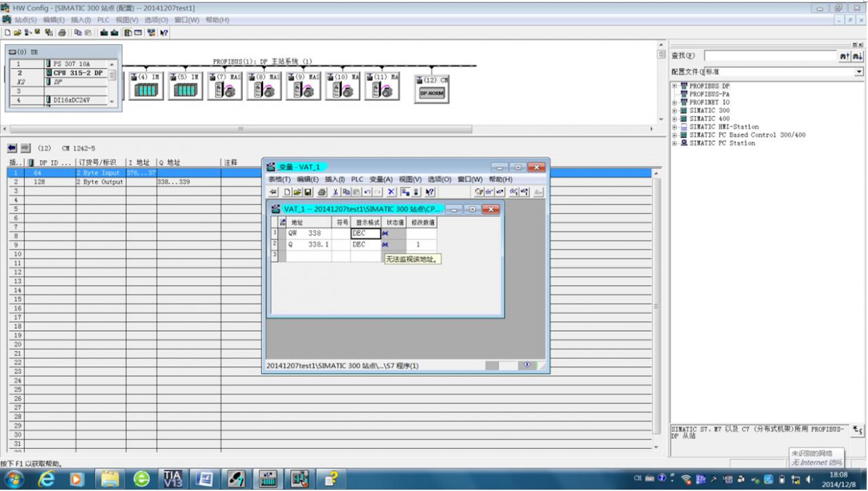Screen dimensions: 868x491
Task: Click Download to module icon in HW Config
Action: [x=104, y=32]
